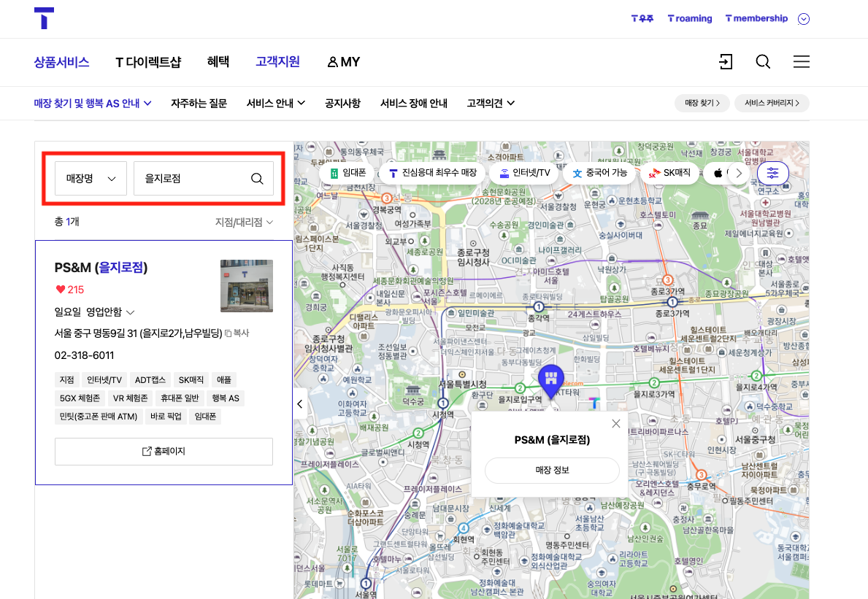Open the 고객지원 menu
The width and height of the screenshot is (868, 599).
[277, 61]
